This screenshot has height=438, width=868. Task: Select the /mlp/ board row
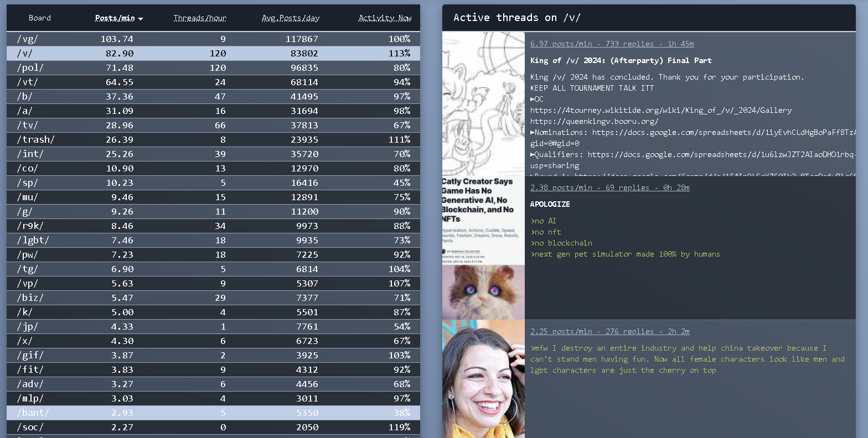click(x=213, y=399)
